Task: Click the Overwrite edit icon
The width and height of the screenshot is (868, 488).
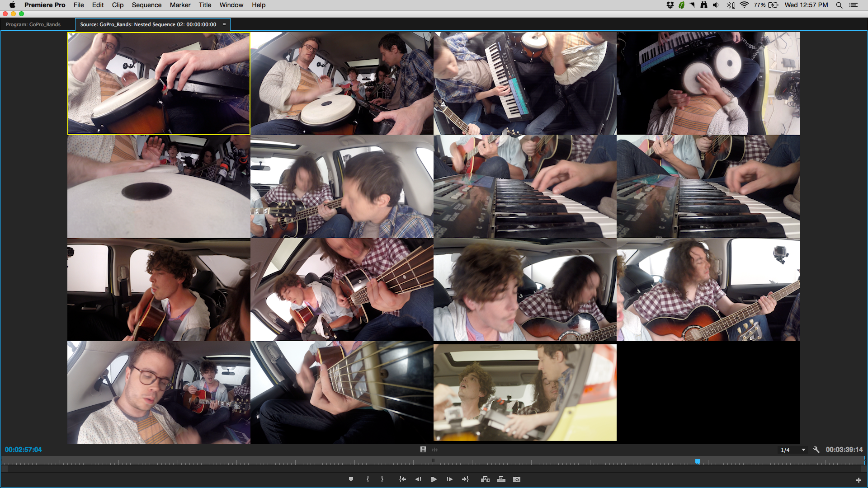Action: coord(501,479)
